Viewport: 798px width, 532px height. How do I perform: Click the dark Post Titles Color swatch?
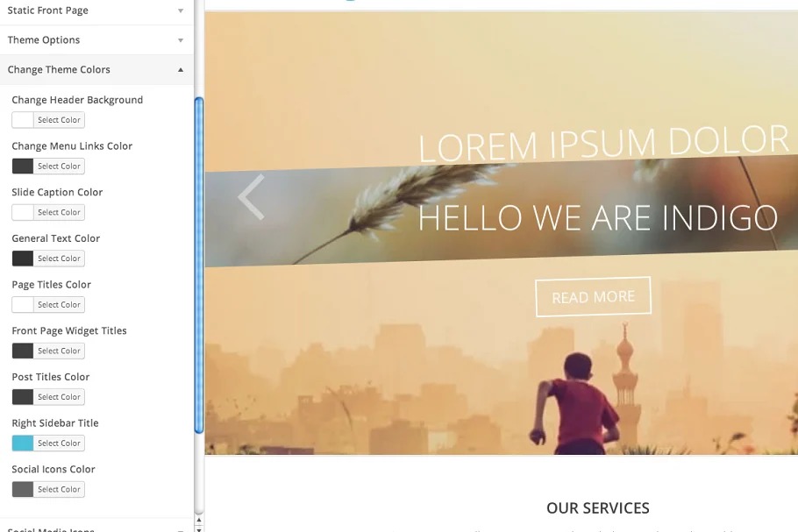tap(23, 397)
